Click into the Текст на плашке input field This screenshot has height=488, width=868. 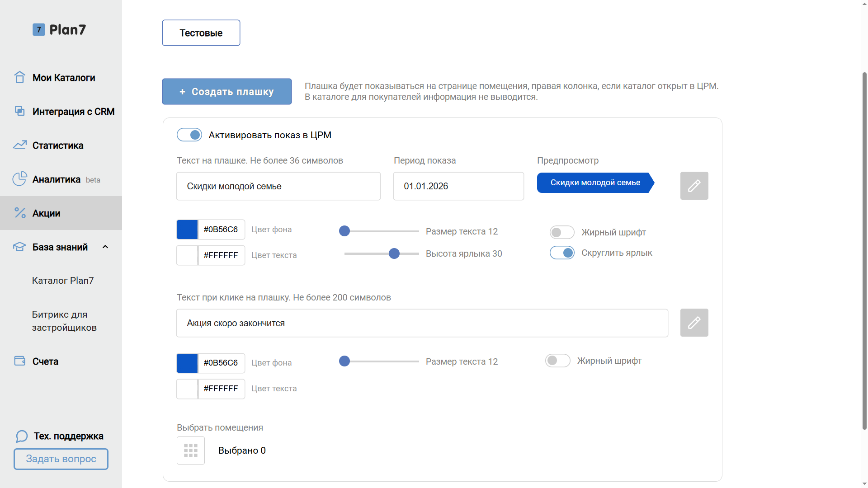[278, 186]
